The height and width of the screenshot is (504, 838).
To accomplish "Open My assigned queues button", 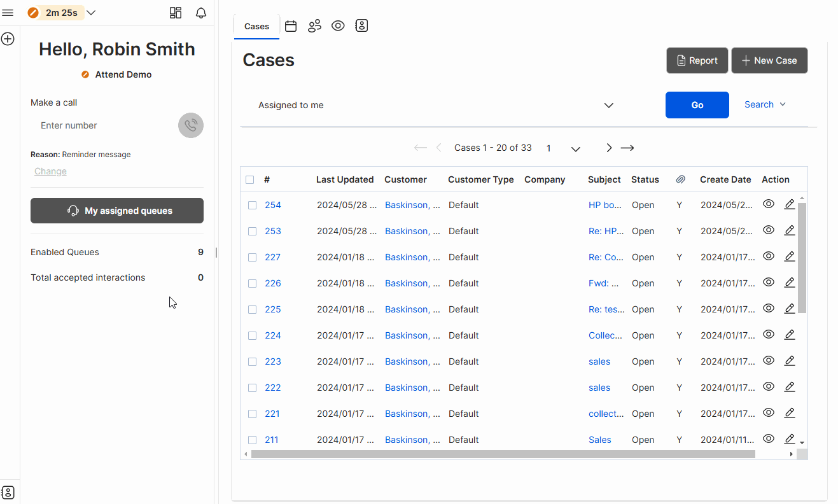I will click(x=117, y=211).
